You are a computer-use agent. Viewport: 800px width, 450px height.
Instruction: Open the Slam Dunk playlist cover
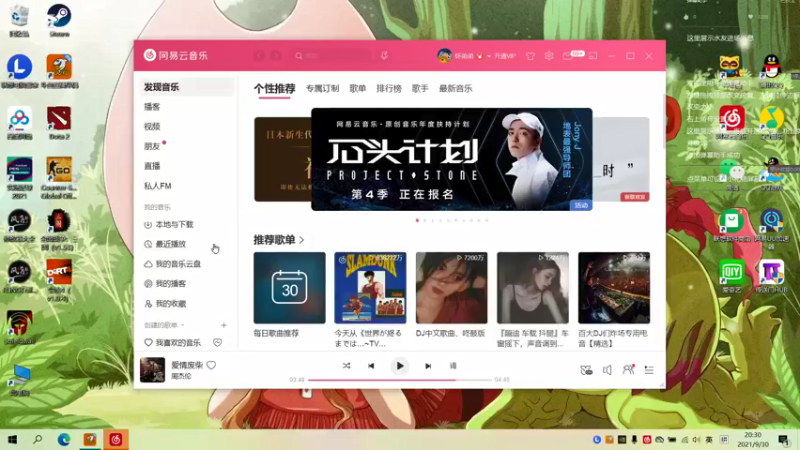(x=370, y=288)
